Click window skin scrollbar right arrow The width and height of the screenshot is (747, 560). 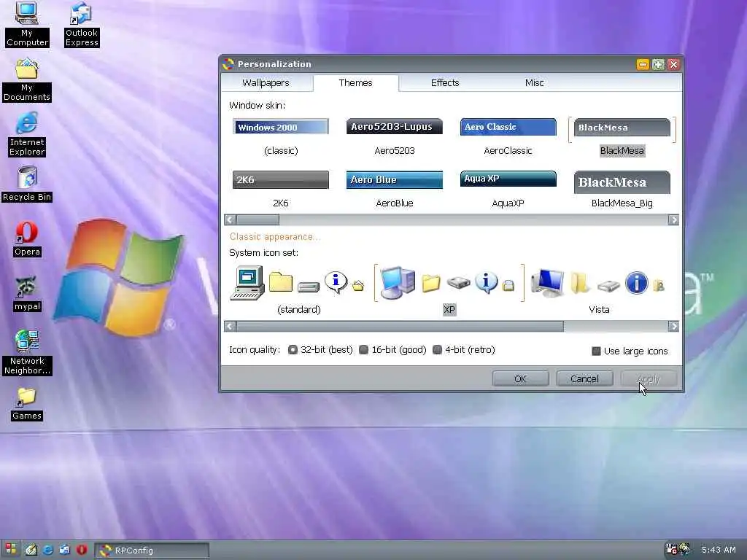[673, 219]
